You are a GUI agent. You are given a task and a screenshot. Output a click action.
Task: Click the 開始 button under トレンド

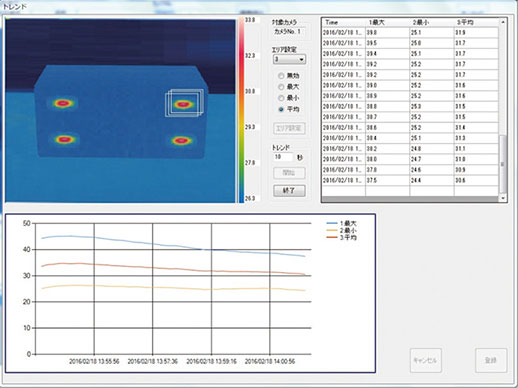(x=289, y=173)
